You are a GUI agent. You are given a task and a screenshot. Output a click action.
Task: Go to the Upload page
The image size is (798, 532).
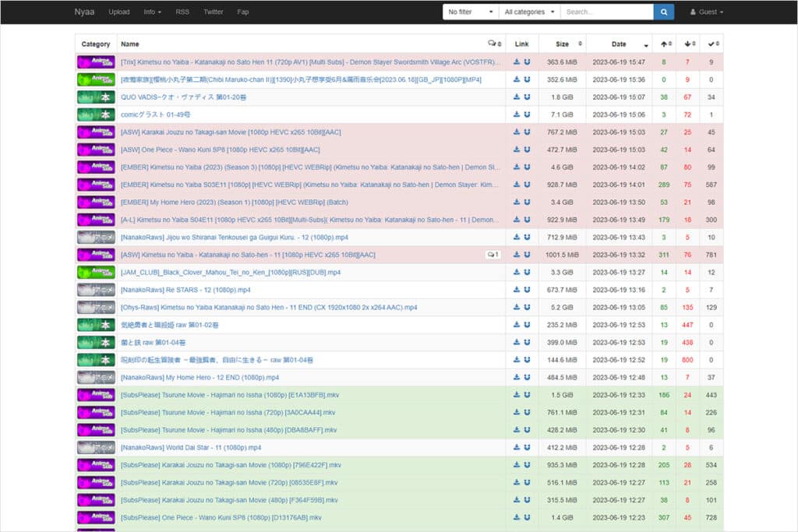[x=119, y=12]
